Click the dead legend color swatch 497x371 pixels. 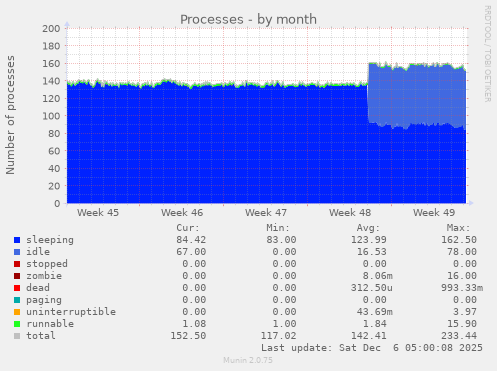[17, 288]
